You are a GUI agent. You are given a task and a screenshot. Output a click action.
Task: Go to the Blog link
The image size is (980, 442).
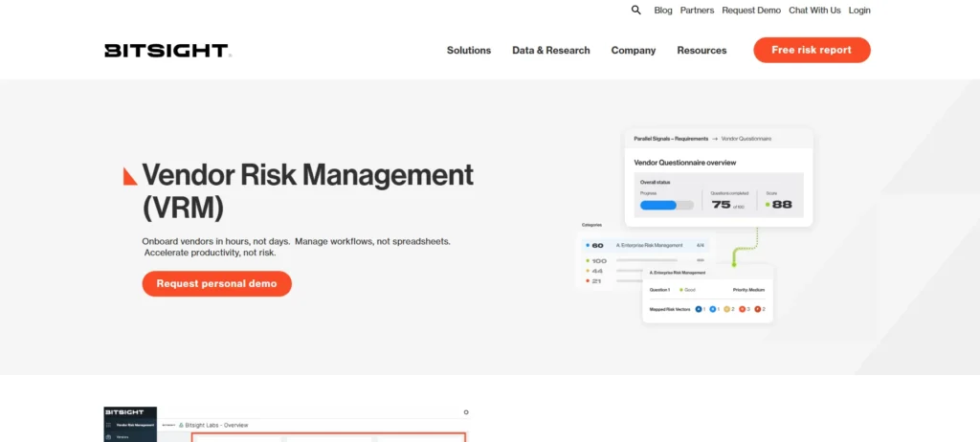(663, 10)
